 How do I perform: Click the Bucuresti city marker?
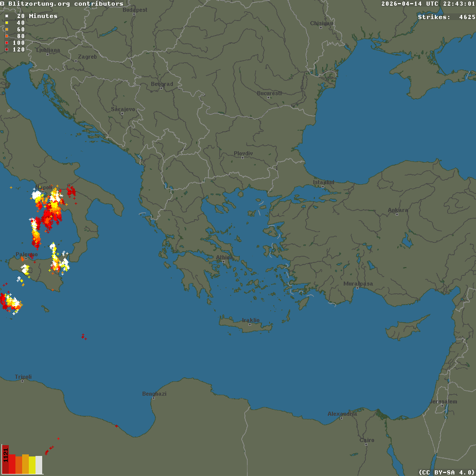(x=270, y=98)
